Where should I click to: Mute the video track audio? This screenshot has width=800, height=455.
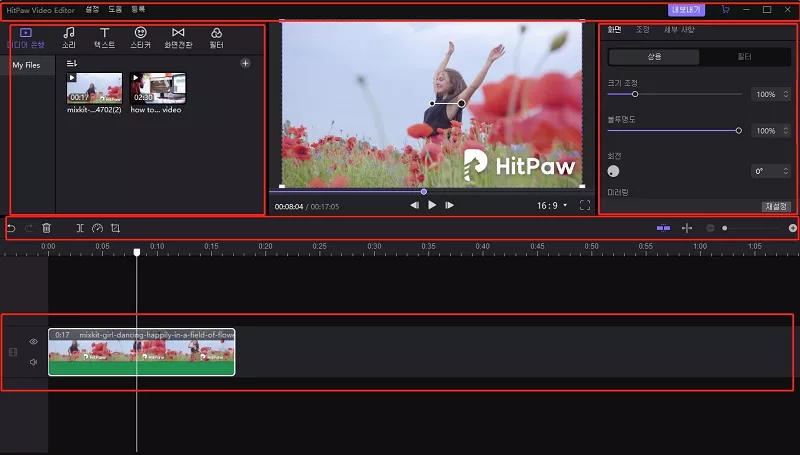[33, 362]
